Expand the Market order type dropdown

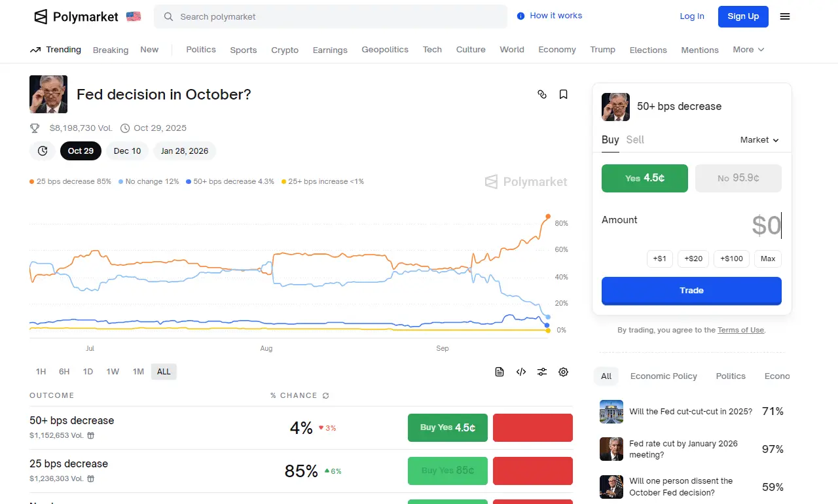(x=759, y=140)
